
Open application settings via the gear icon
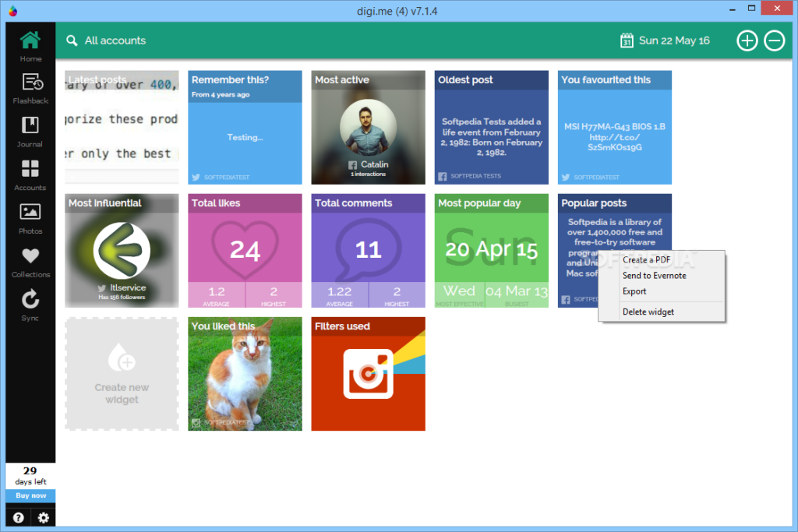[44, 516]
